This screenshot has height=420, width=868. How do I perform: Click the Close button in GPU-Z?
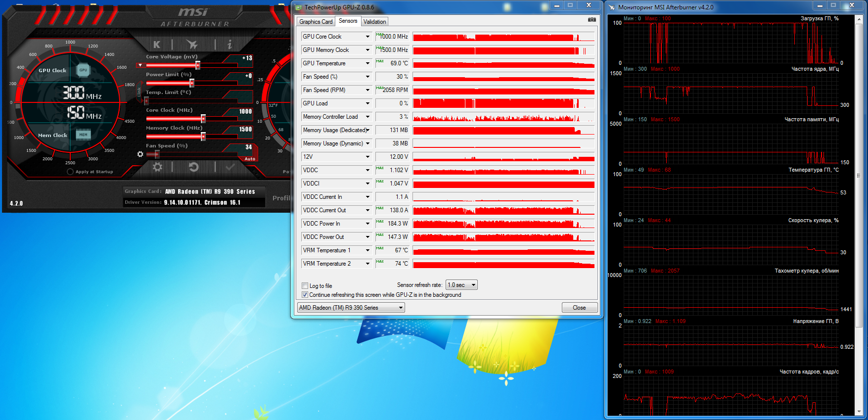(x=579, y=308)
